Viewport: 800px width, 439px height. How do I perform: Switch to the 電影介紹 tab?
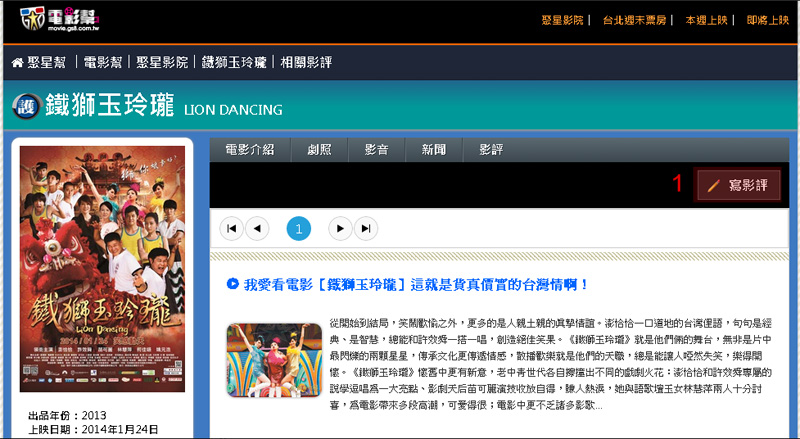pyautogui.click(x=250, y=150)
